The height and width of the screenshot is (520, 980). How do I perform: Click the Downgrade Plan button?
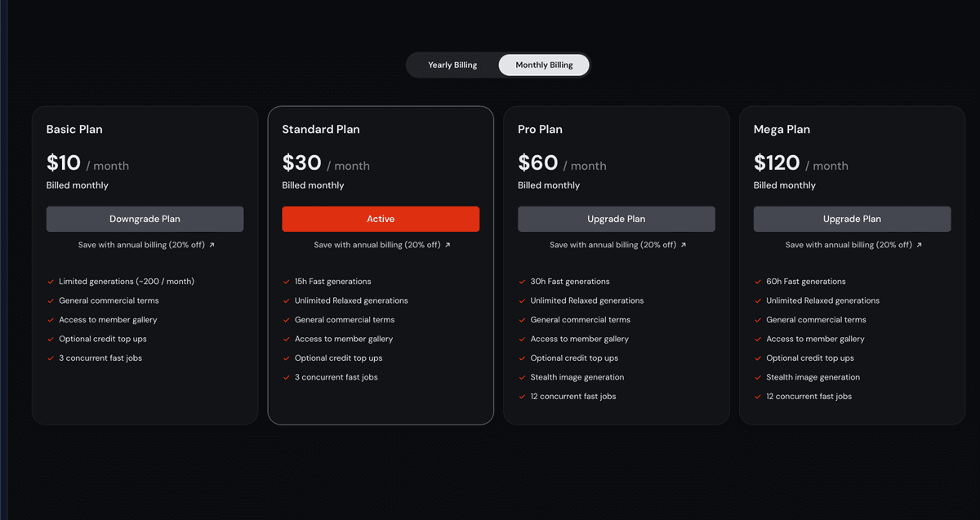pos(145,219)
